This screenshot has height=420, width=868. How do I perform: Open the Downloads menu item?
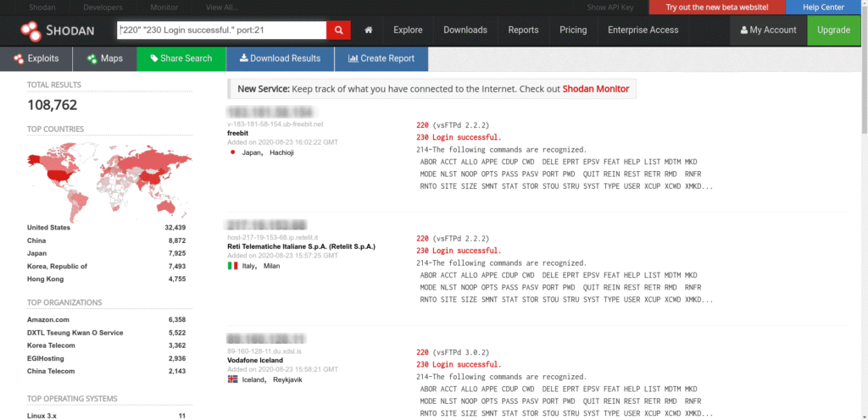tap(465, 30)
